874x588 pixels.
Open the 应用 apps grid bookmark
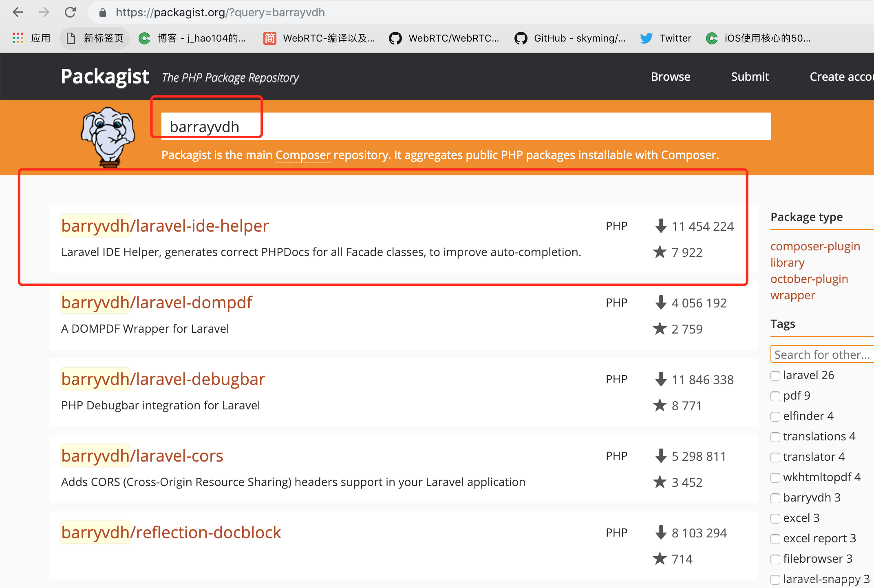click(x=31, y=38)
